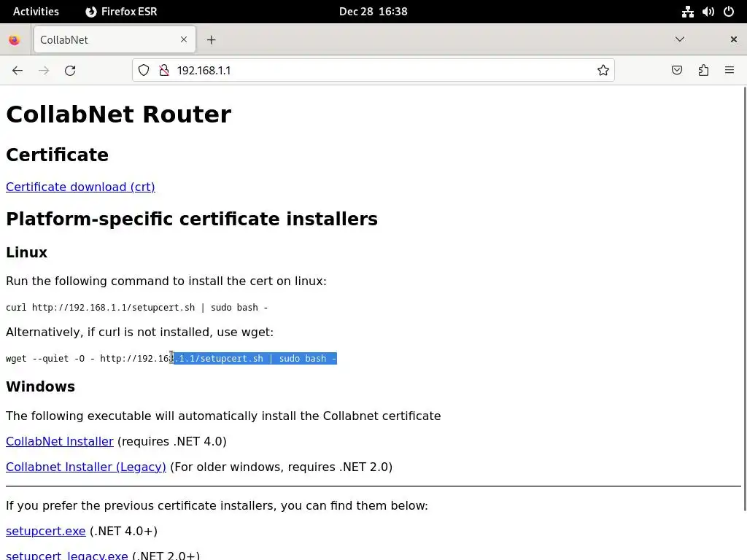Open the tracking protection shield icon

tap(144, 71)
